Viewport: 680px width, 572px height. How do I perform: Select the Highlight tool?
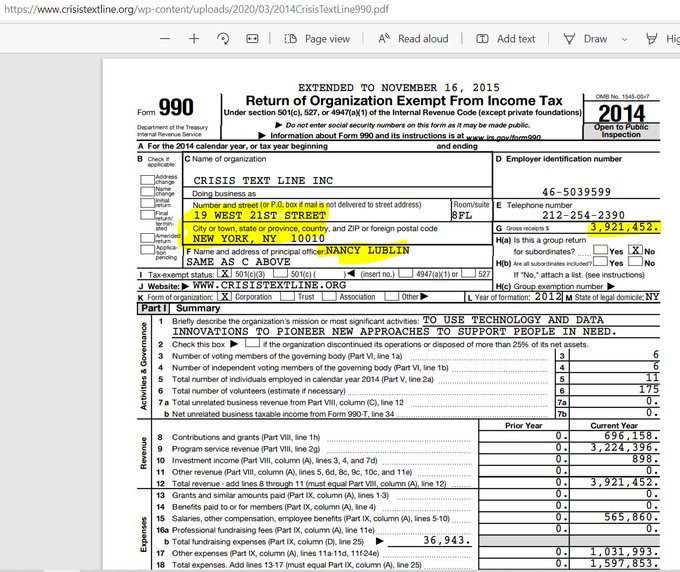662,39
